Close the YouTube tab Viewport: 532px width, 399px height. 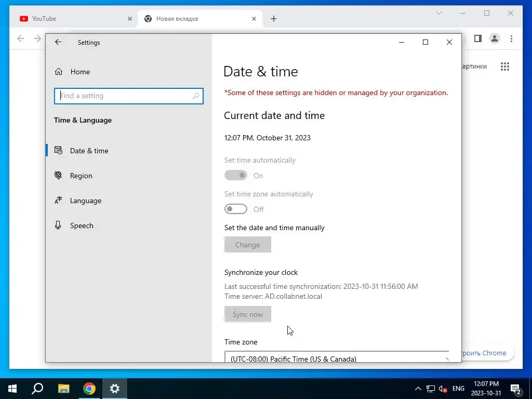pos(129,19)
